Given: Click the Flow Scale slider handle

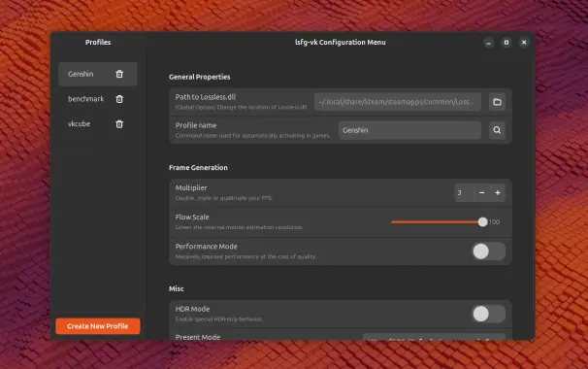Looking at the screenshot, I should [483, 222].
